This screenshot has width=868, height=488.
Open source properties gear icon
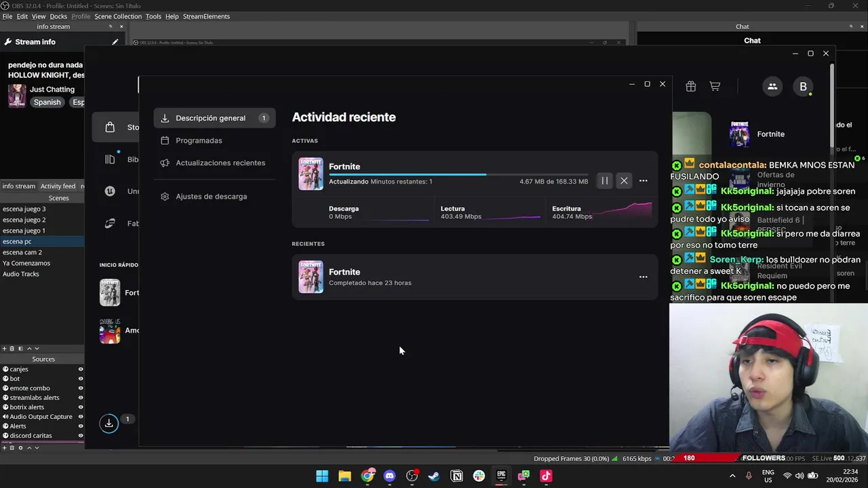click(20, 447)
